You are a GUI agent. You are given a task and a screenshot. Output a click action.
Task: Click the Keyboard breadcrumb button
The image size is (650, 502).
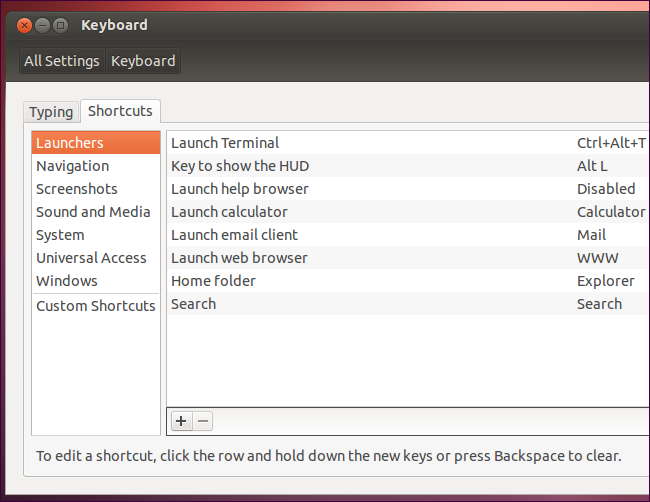pos(143,61)
